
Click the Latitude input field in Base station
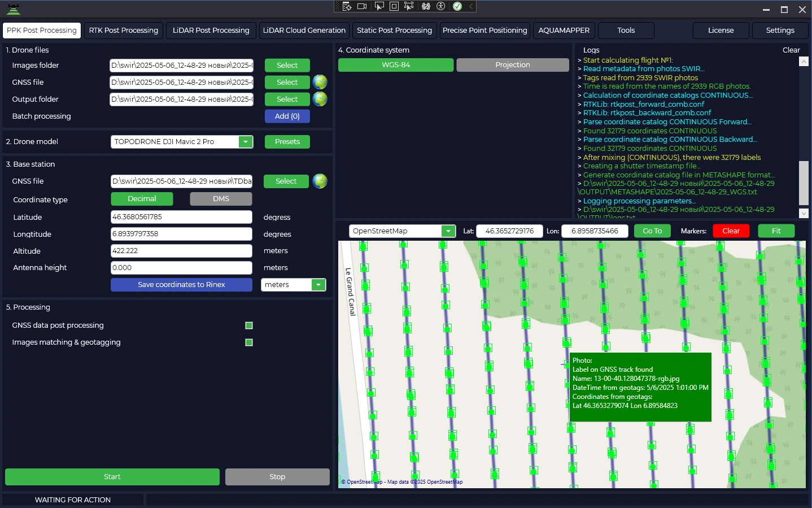[x=181, y=217]
